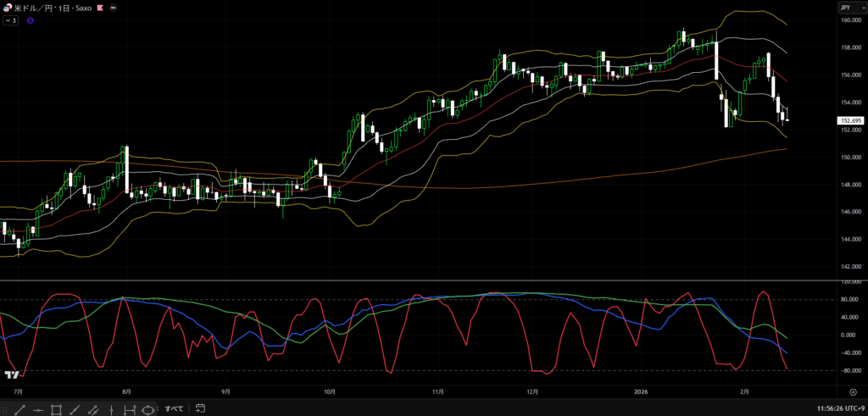Image resolution: width=868 pixels, height=416 pixels.
Task: Choose the date range measure tool
Action: [x=131, y=409]
